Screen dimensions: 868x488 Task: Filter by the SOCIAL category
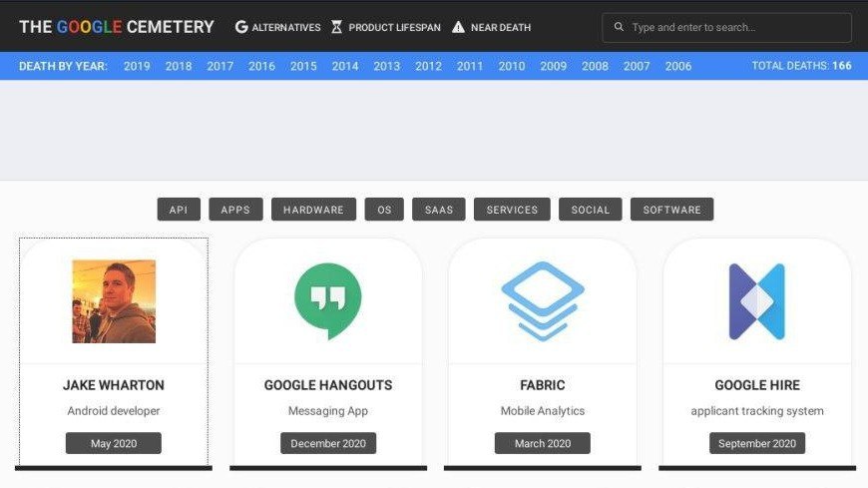point(590,210)
